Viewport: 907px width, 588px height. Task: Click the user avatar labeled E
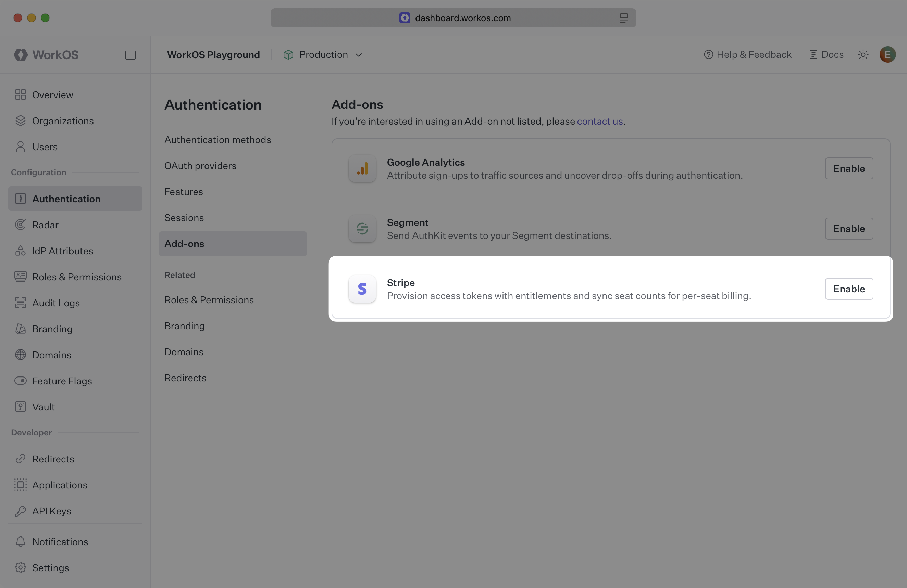click(887, 54)
